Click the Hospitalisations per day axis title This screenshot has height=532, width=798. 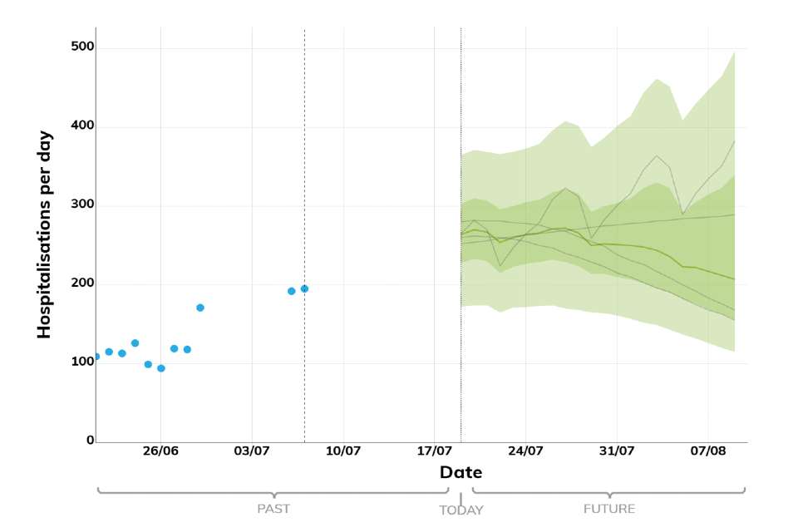[44, 234]
